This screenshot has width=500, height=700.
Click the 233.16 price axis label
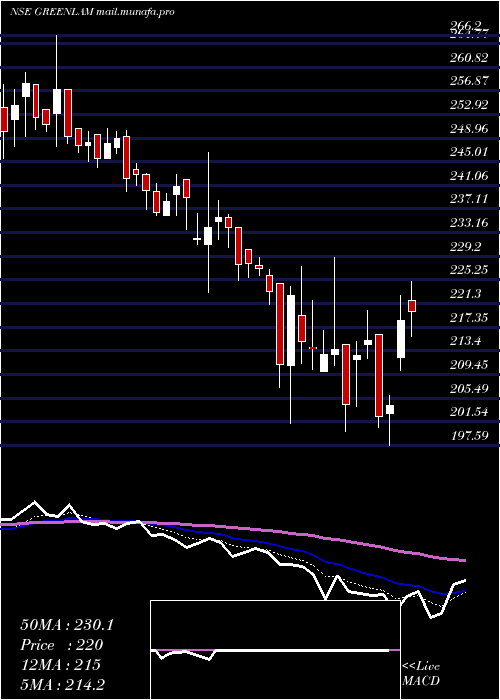pyautogui.click(x=471, y=223)
